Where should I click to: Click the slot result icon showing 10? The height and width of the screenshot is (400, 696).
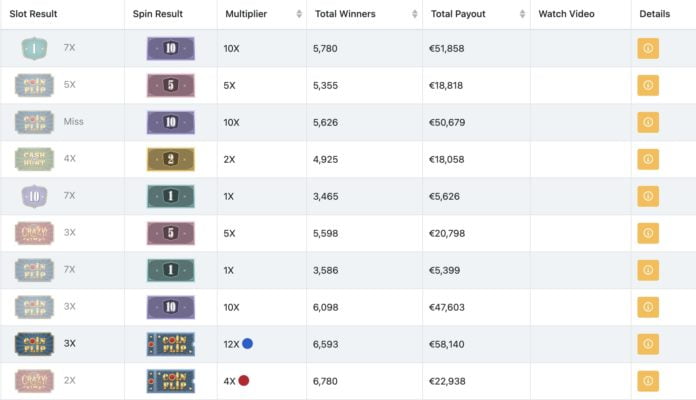click(x=34, y=196)
